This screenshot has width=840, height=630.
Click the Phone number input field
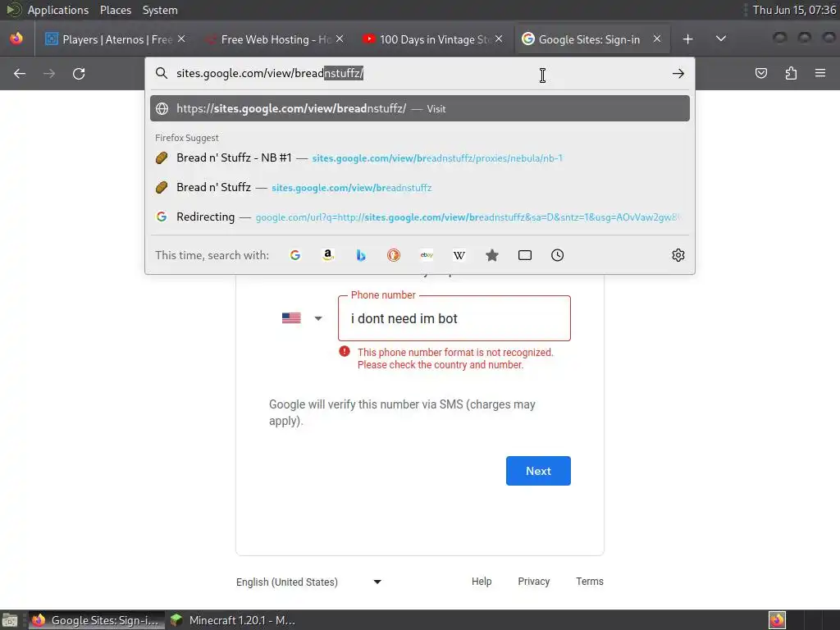(454, 318)
